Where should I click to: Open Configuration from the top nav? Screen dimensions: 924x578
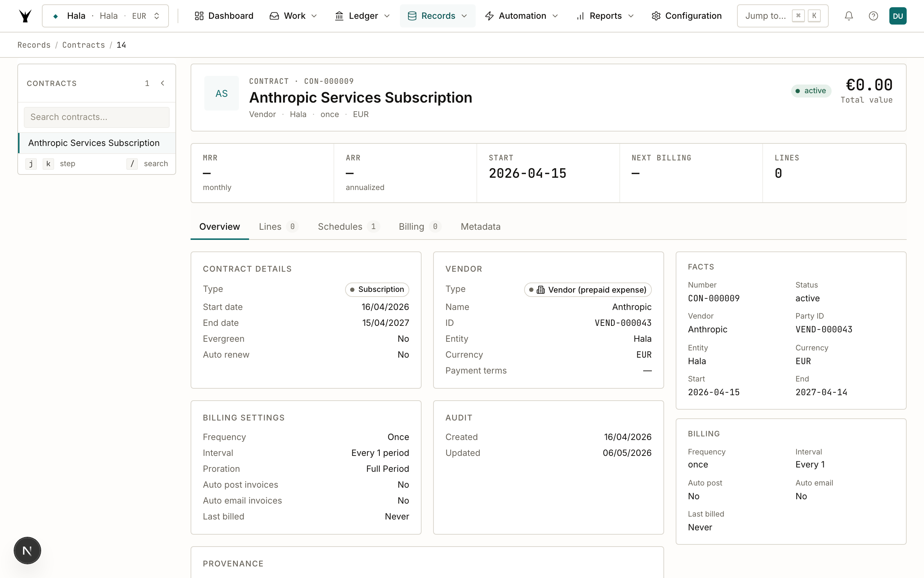pyautogui.click(x=687, y=16)
